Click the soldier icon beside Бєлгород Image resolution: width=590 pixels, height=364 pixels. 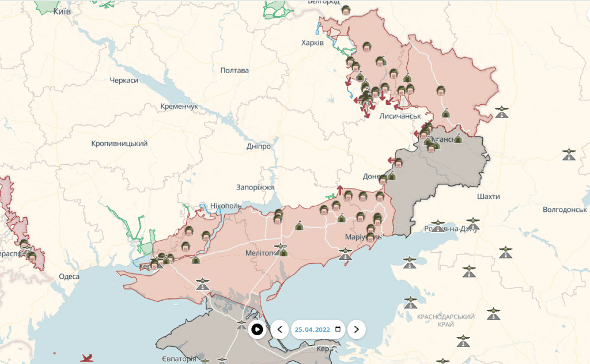click(x=346, y=10)
